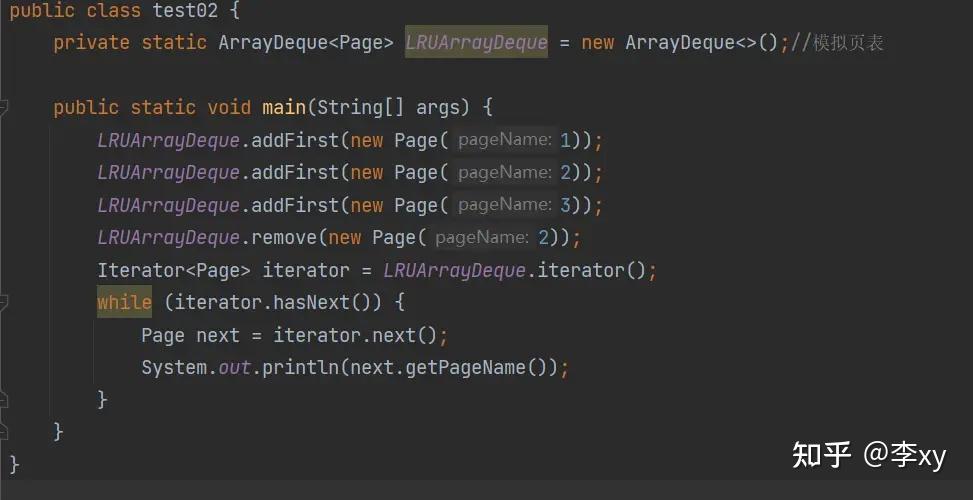
Task: Click the main method name
Action: pyautogui.click(x=284, y=108)
